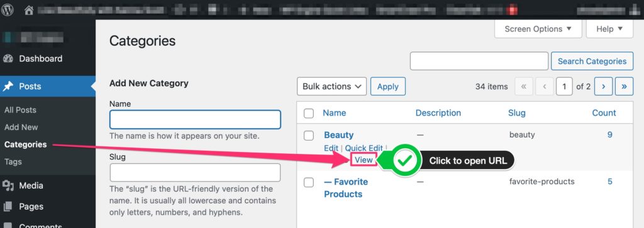Check the Favorite Products checkbox
The image size is (644, 228).
[x=309, y=182]
